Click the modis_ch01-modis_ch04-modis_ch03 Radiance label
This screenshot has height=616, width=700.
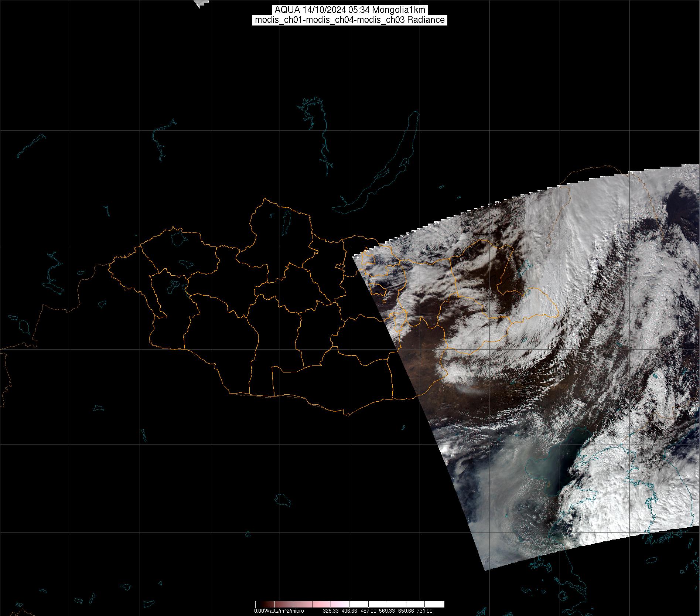point(349,20)
